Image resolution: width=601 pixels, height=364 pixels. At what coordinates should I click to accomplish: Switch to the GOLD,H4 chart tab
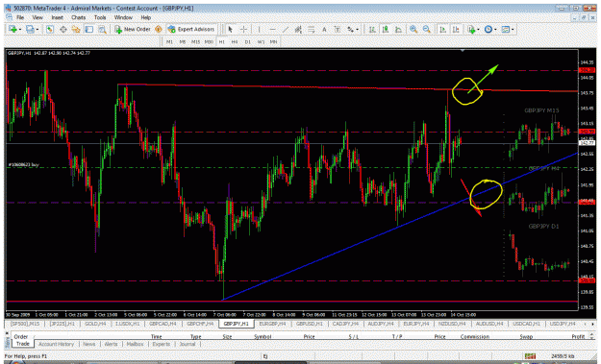(95, 324)
